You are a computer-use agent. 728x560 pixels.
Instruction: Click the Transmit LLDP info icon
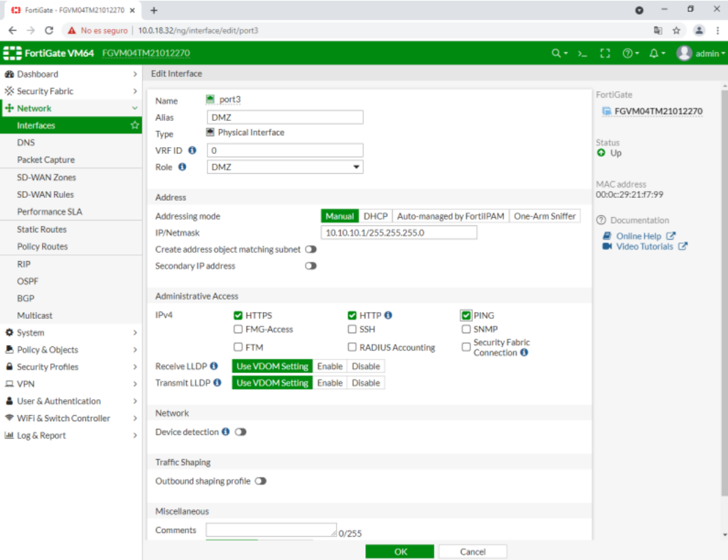click(x=217, y=383)
